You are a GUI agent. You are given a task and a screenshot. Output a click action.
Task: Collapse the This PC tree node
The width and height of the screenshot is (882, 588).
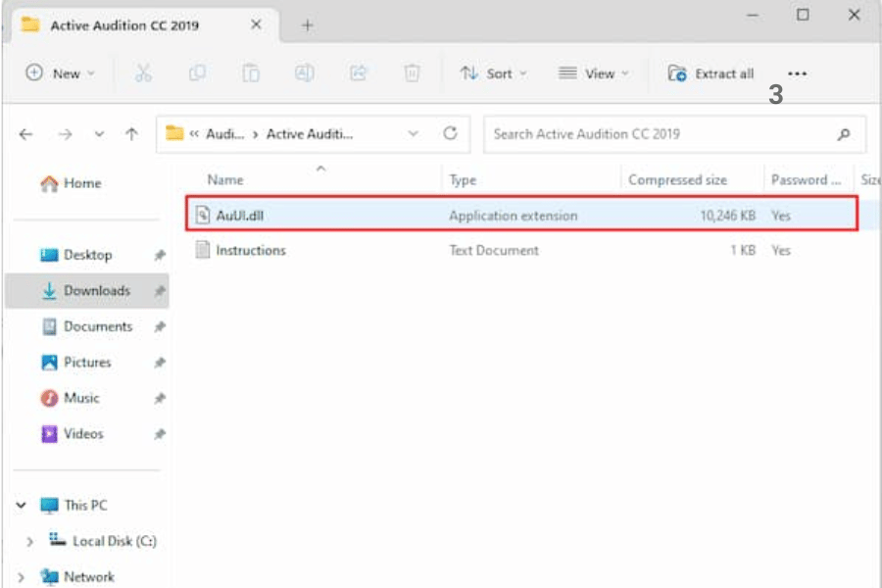21,506
